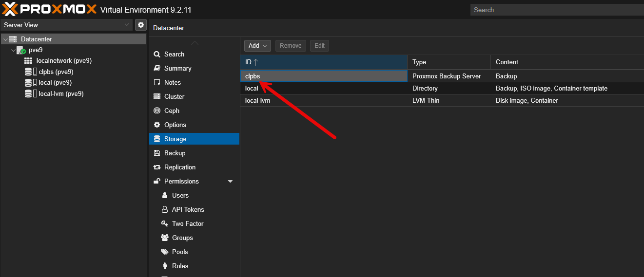Click the API Tokens icon
Image resolution: width=644 pixels, height=277 pixels.
(164, 209)
